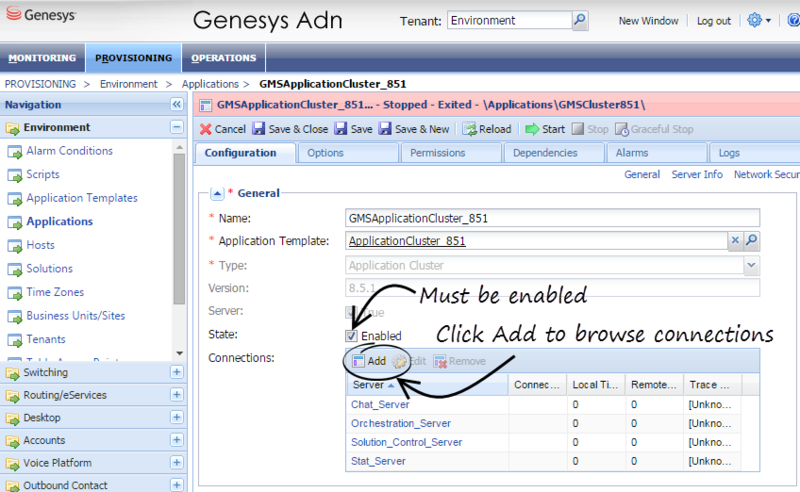Open Business Units/Sites in the navigation
This screenshot has height=492, width=800.
point(76,315)
